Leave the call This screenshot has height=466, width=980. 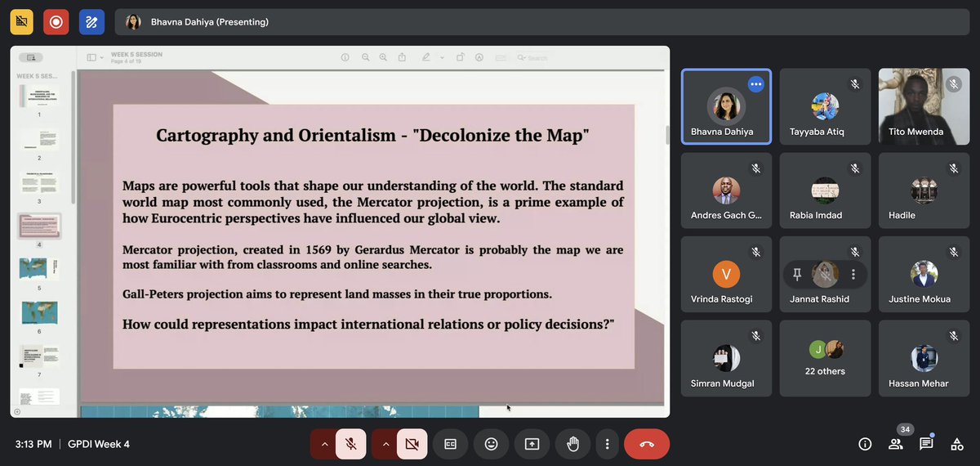(x=647, y=444)
